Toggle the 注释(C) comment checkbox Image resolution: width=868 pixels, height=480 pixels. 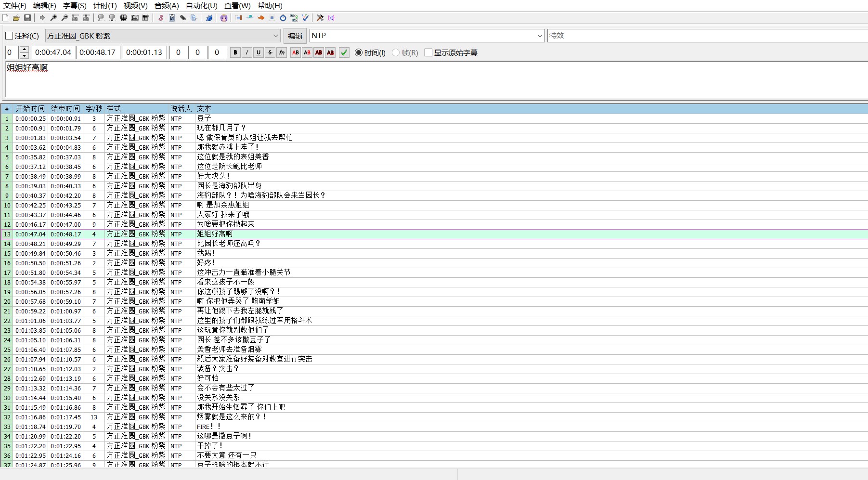point(22,36)
